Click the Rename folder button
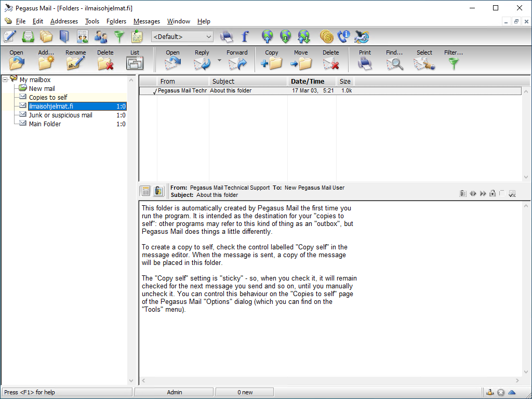Screen dimensions: 532x399 [76, 60]
